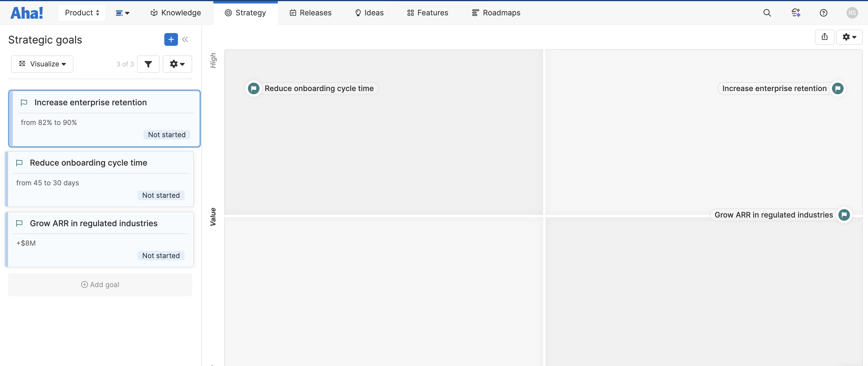Open the AI assistant icon
The width and height of the screenshot is (868, 366).
795,13
